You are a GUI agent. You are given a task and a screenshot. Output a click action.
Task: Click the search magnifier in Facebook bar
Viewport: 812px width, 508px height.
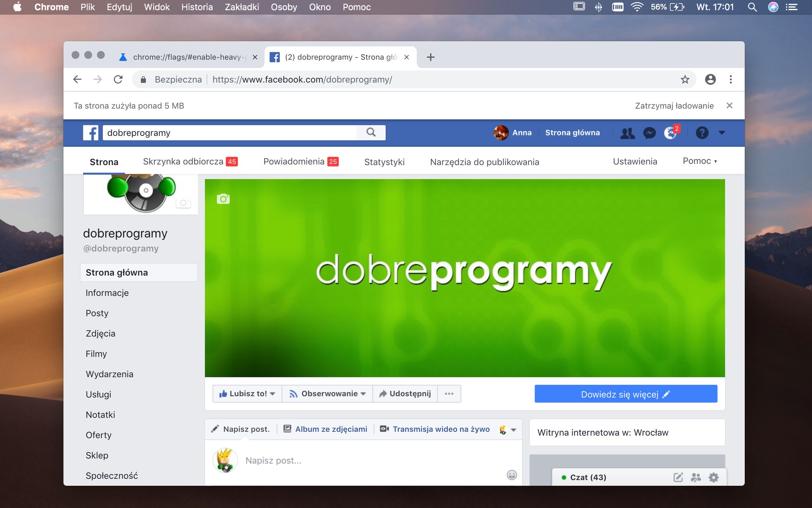371,132
